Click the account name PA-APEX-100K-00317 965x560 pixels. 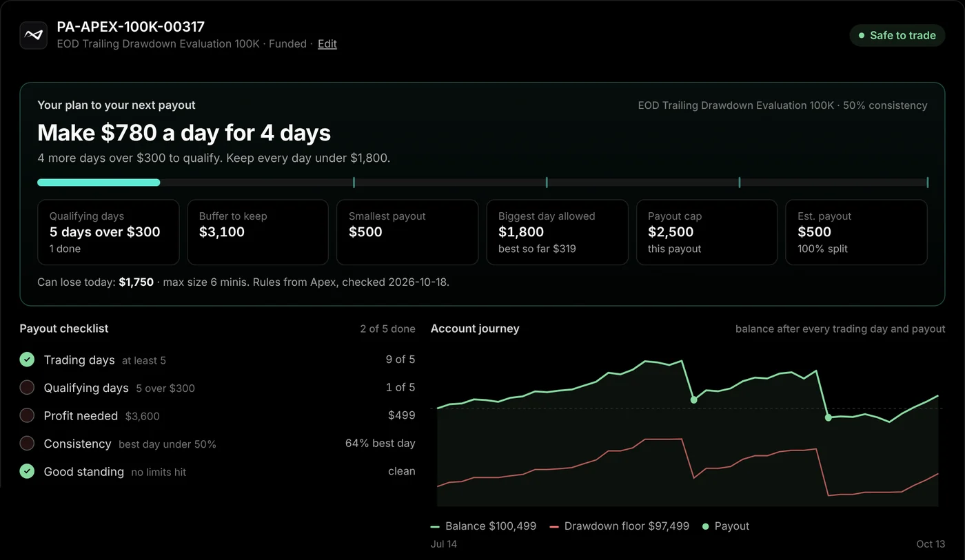[131, 27]
